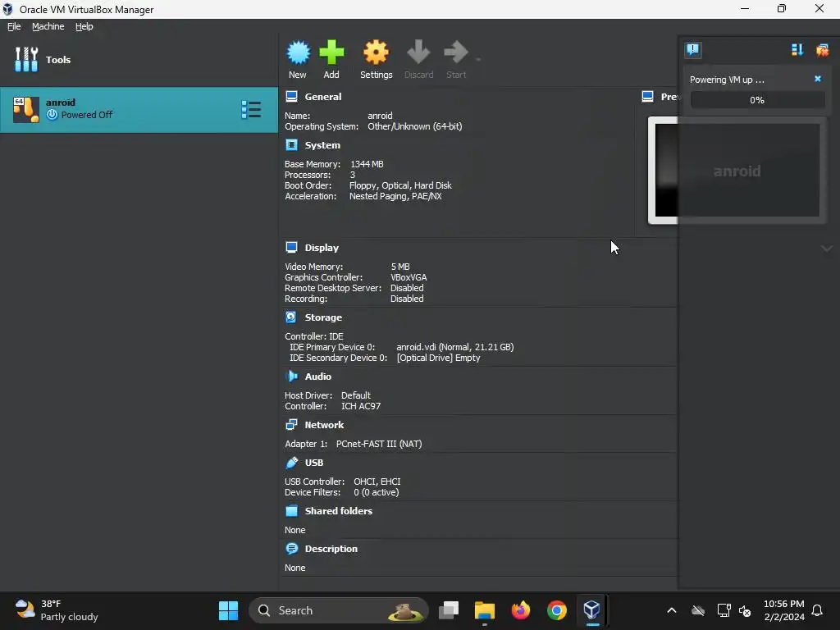Open the weather widget showing 38°F
Screen dimensions: 840x630
57,610
